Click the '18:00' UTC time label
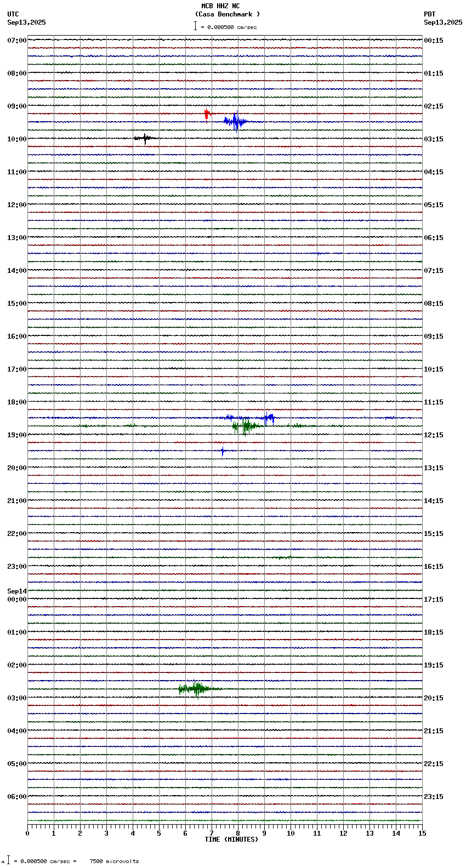Screen dimensions: 466x868 tap(17, 402)
